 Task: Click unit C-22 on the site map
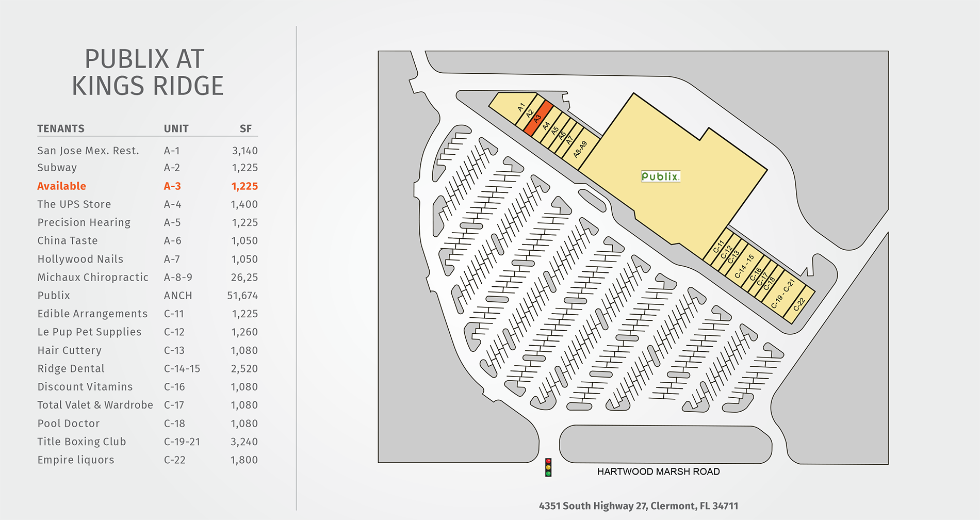(799, 305)
